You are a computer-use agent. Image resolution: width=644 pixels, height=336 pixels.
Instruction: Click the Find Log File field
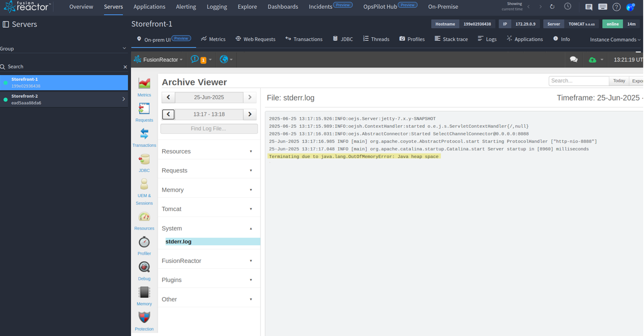coord(209,129)
